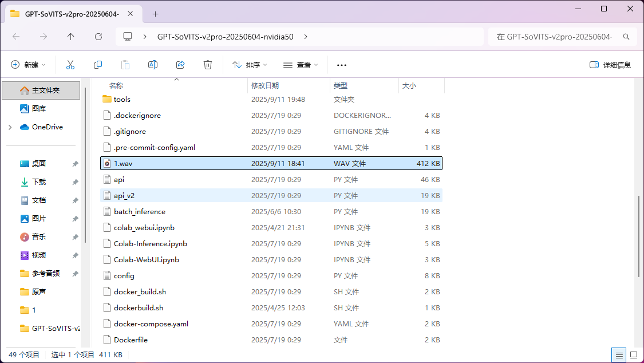This screenshot has width=644, height=363.
Task: Click the search magnifier icon
Action: (626, 37)
